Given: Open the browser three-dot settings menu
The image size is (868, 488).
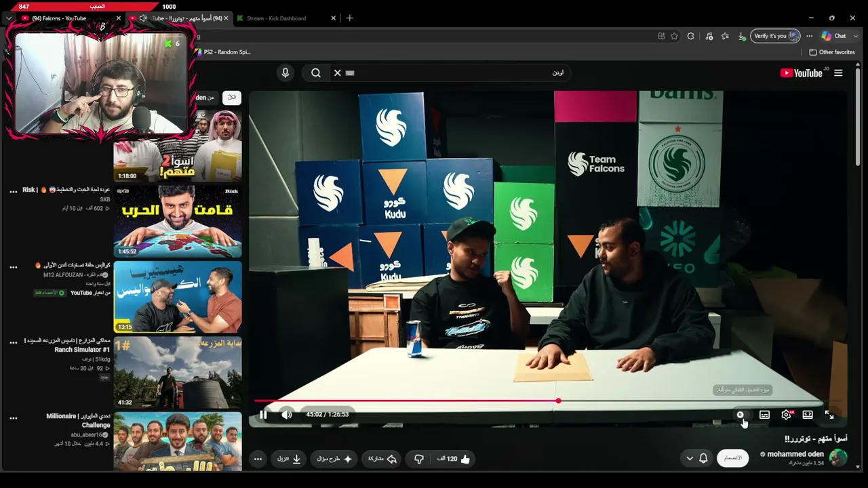Looking at the screenshot, I should pyautogui.click(x=809, y=36).
